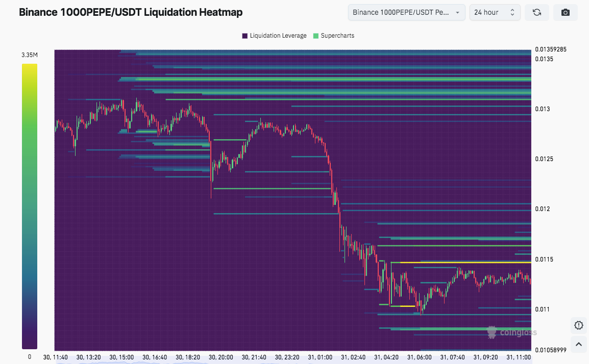Click the 0 color scale minimum label
Image resolution: width=589 pixels, height=364 pixels.
point(30,357)
